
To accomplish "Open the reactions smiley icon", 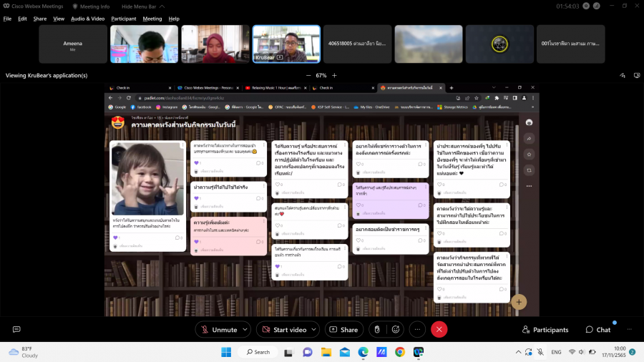I will 395,330.
